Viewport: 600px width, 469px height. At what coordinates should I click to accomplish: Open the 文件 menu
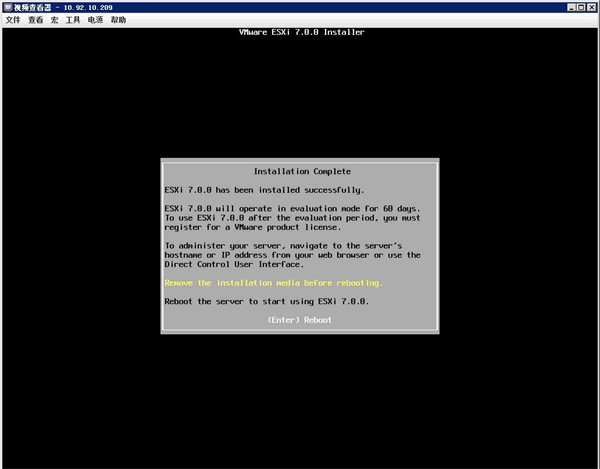click(13, 20)
